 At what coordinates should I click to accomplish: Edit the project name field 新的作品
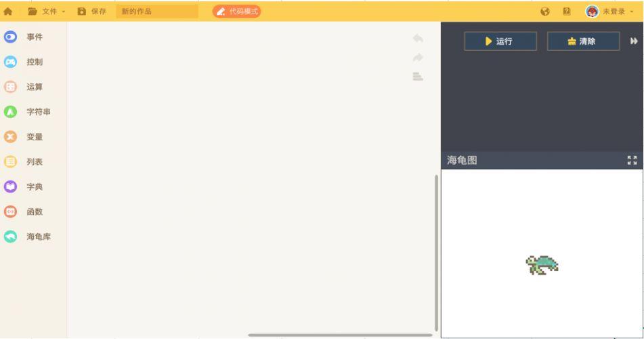coord(157,12)
